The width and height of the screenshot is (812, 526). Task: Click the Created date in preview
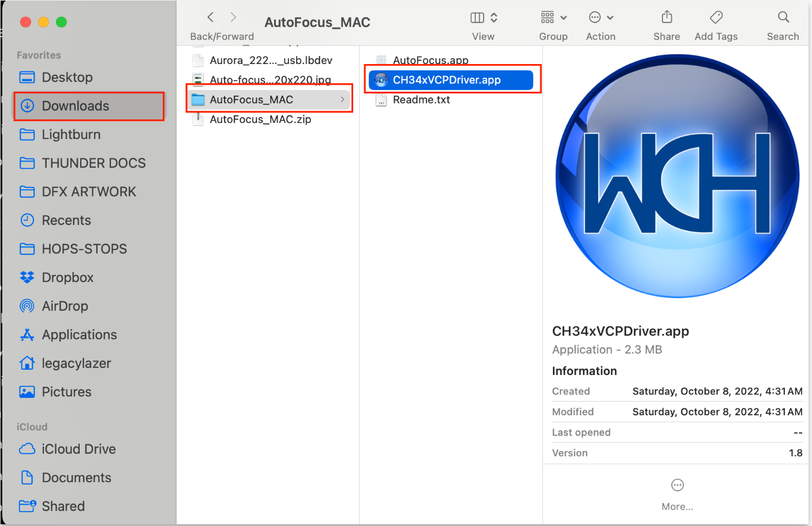click(717, 391)
